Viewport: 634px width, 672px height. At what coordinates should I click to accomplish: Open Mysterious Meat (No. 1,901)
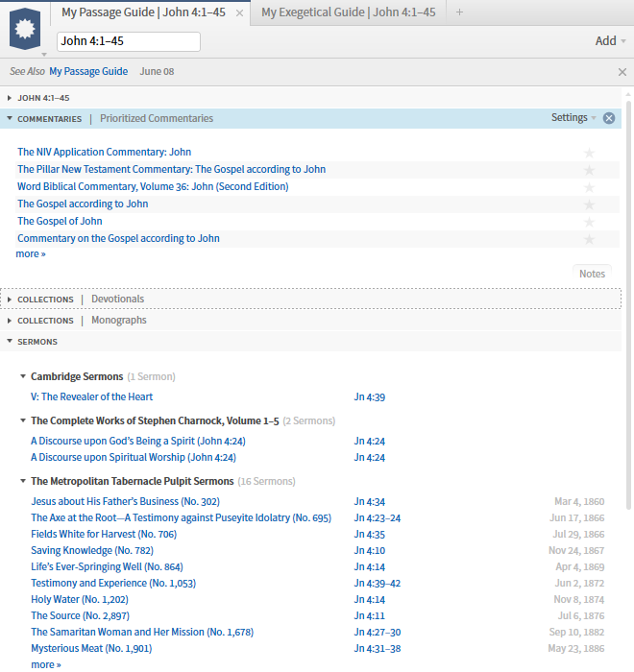91,648
